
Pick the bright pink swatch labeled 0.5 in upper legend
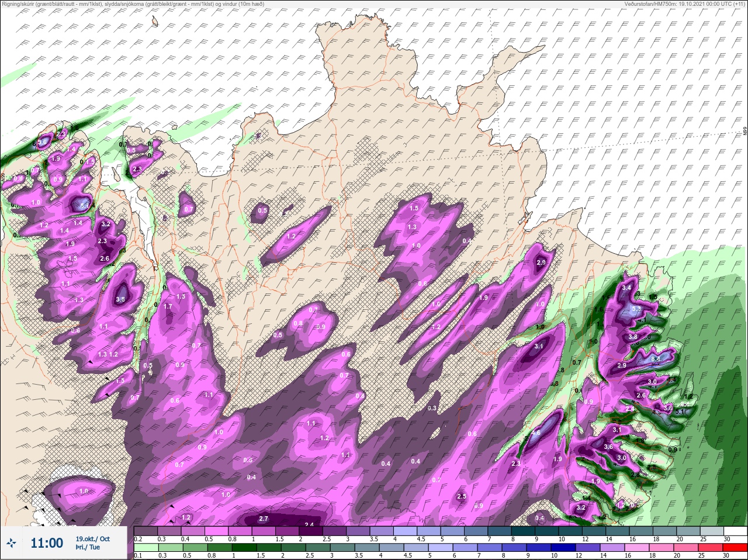[218, 531]
